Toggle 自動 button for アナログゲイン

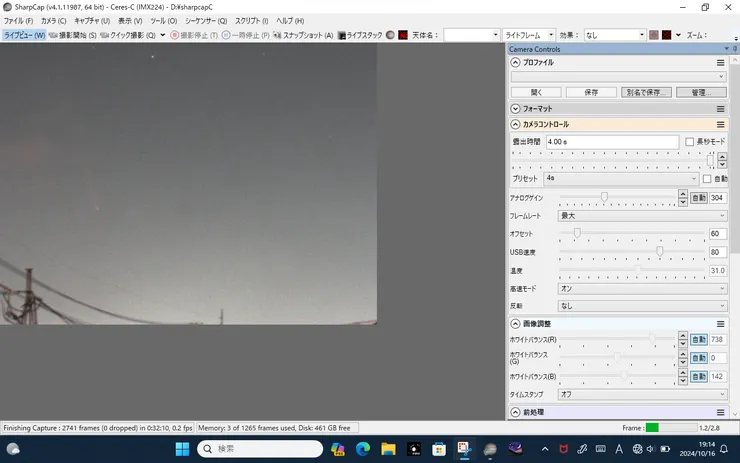click(699, 198)
